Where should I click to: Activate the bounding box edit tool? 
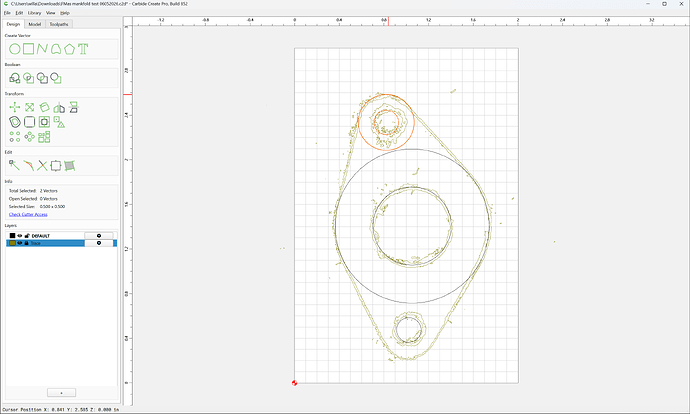coord(56,165)
